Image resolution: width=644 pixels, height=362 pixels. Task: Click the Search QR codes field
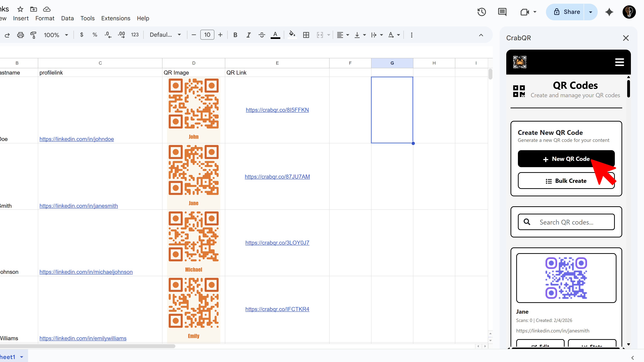pos(566,222)
